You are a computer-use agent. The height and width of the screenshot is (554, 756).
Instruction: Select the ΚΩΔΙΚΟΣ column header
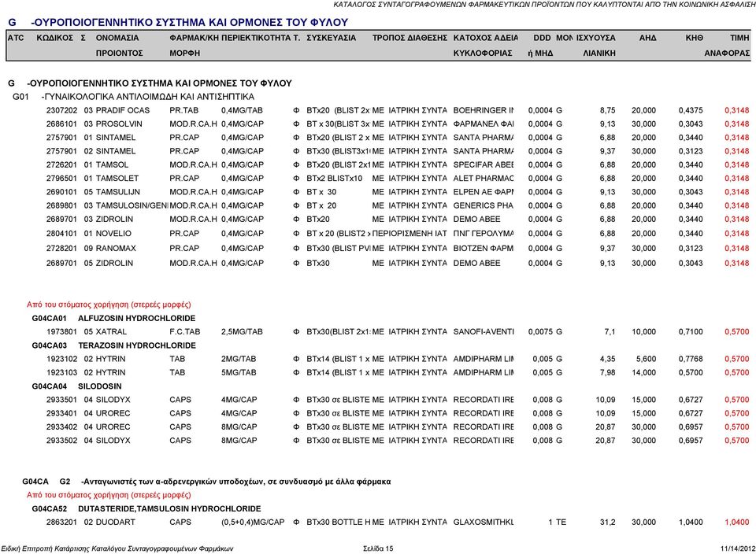55,38
